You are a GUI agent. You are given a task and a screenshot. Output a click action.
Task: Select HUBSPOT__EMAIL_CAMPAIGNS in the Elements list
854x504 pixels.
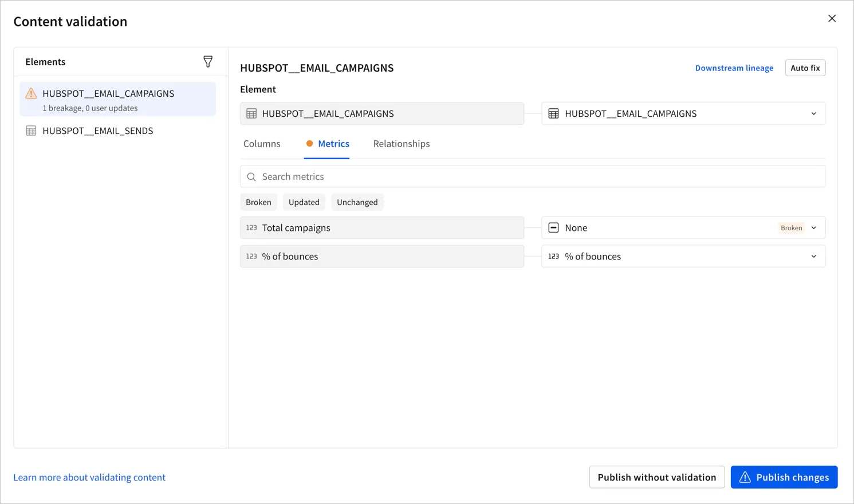(x=118, y=99)
